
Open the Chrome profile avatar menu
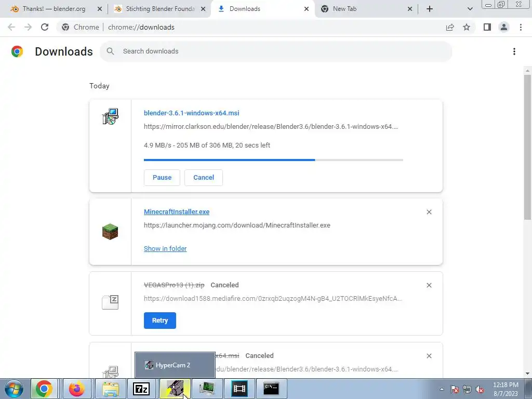pos(504,27)
